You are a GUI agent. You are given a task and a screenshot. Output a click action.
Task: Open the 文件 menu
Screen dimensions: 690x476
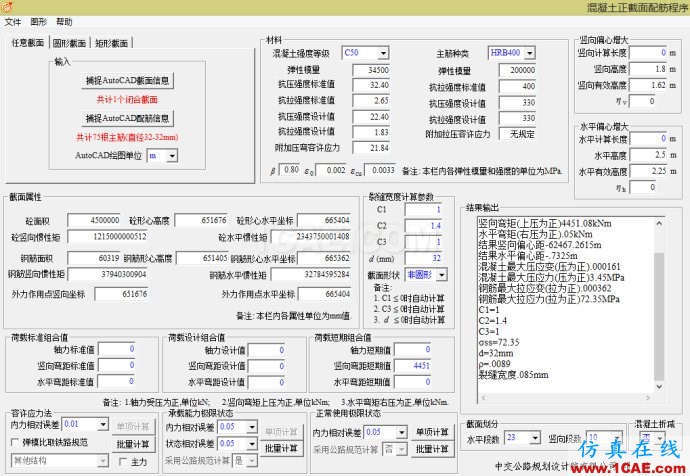pos(13,22)
